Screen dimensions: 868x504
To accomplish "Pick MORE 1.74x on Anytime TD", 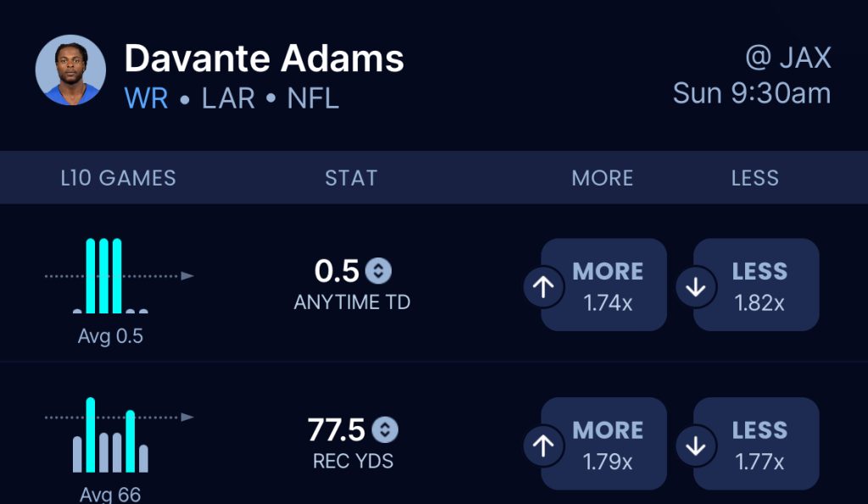I will [x=608, y=285].
